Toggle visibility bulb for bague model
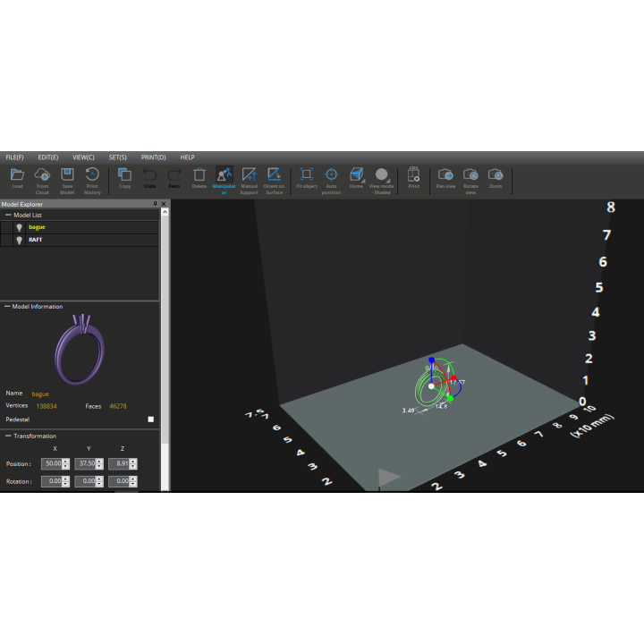 [19, 227]
